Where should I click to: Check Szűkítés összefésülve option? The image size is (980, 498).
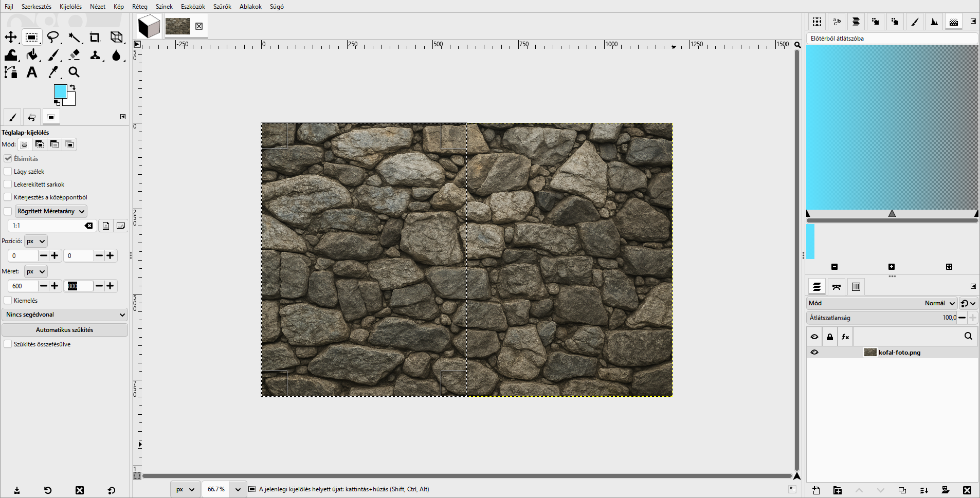[x=8, y=344]
